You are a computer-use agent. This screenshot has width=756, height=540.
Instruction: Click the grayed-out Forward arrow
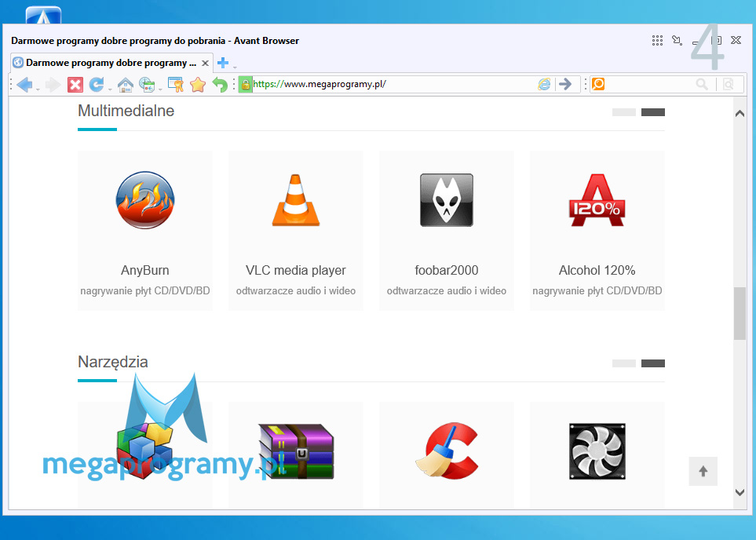point(53,85)
